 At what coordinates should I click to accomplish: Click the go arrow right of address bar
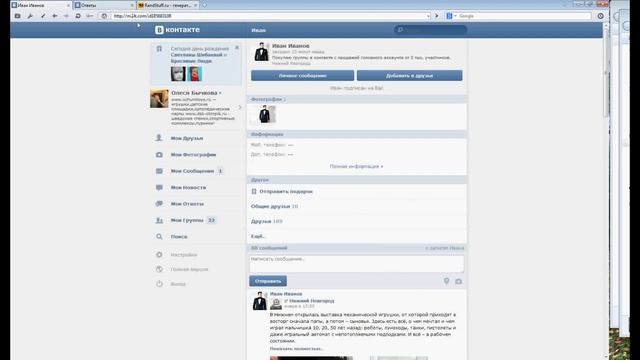[x=436, y=16]
